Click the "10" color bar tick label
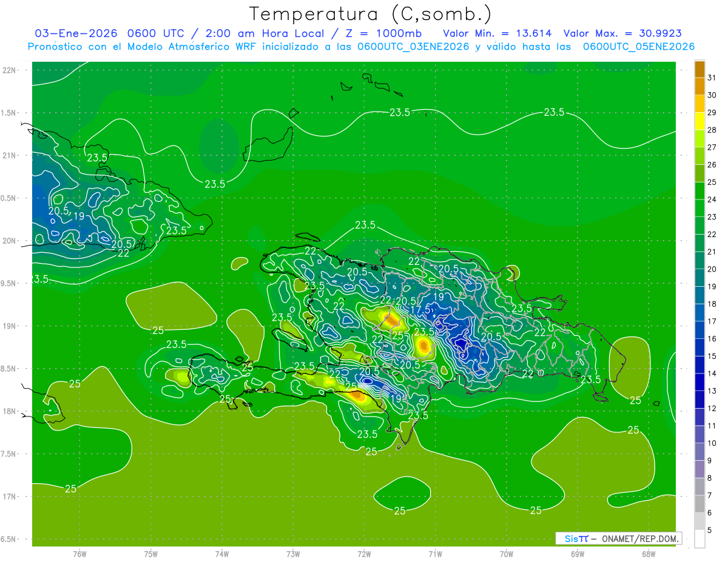The height and width of the screenshot is (562, 728). [712, 443]
